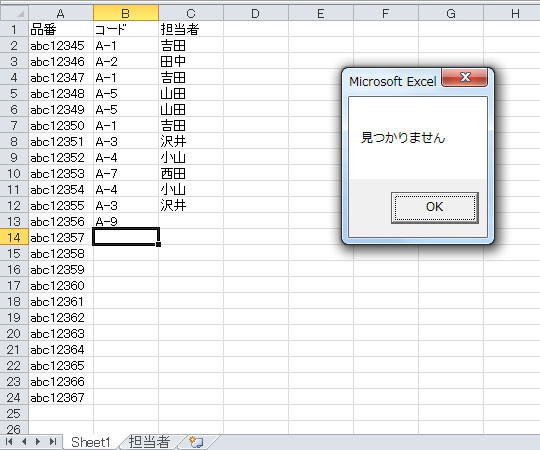Select the 担当者 header cell in C1

click(191, 29)
